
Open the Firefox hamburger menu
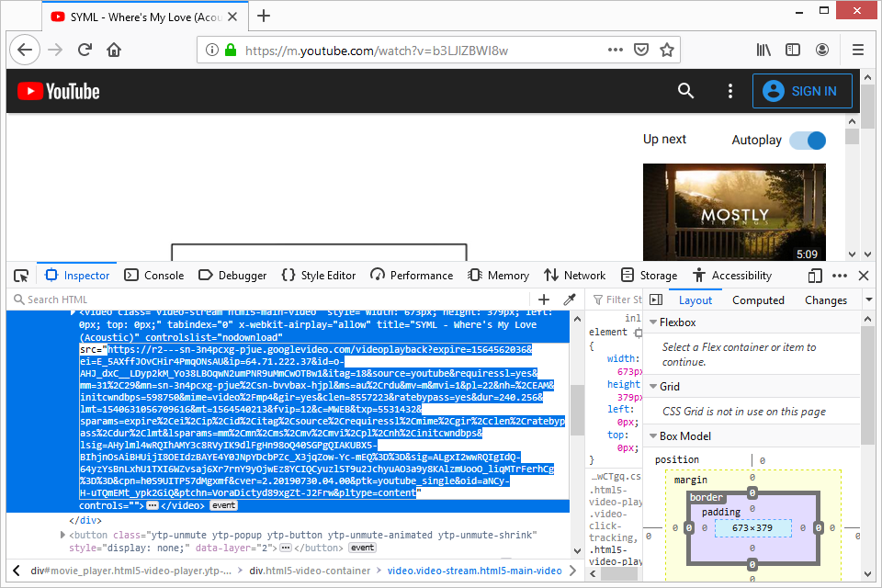click(x=857, y=50)
